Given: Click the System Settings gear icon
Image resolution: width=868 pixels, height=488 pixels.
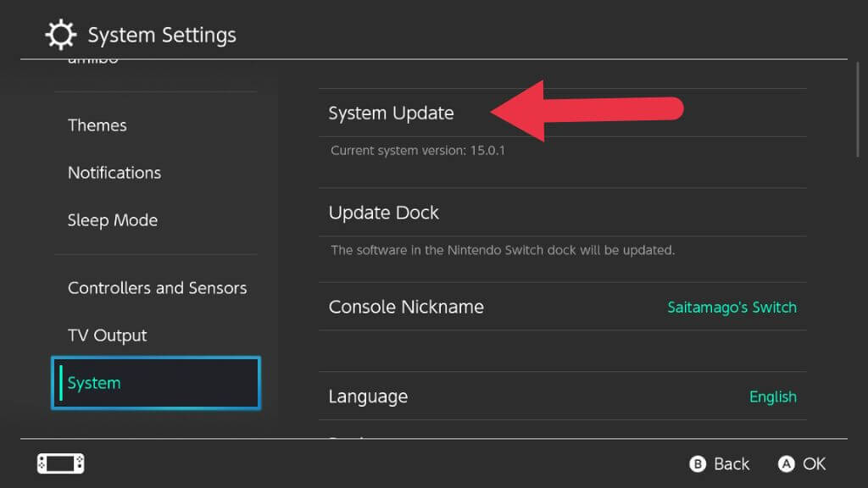Looking at the screenshot, I should tap(61, 35).
